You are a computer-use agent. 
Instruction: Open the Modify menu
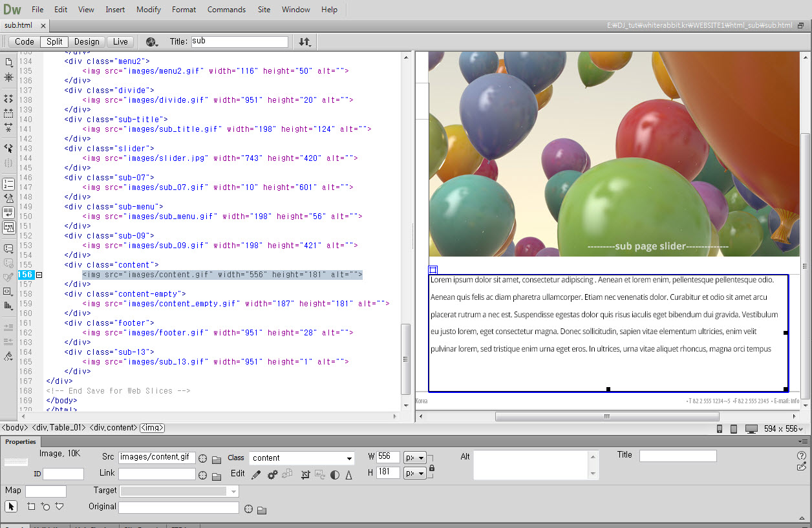pos(149,10)
